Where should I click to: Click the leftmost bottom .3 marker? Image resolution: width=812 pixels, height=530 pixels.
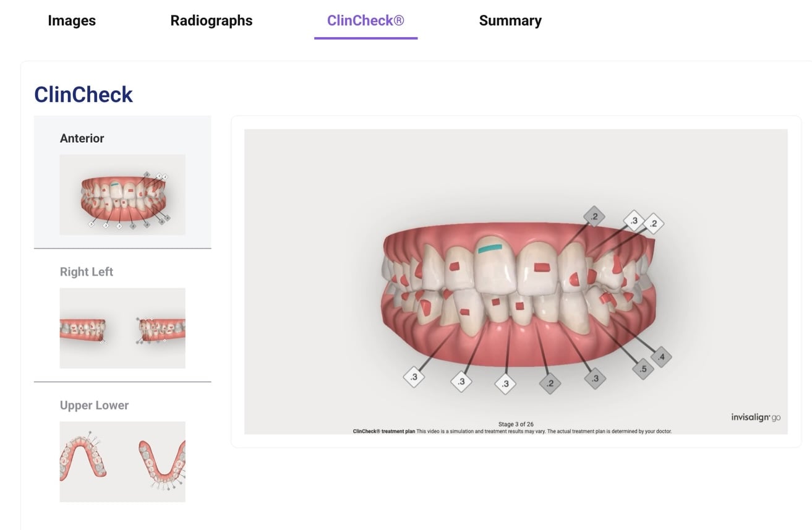pyautogui.click(x=414, y=377)
